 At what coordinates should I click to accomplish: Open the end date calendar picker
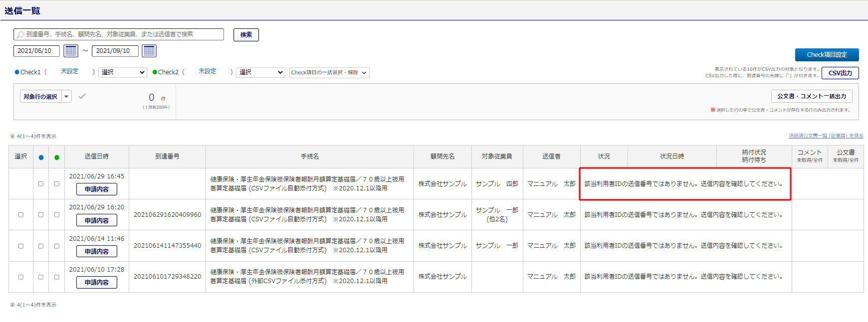pos(149,51)
